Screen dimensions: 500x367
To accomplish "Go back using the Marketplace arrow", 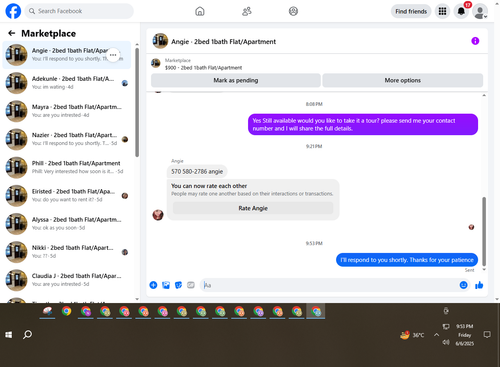I will (12, 33).
